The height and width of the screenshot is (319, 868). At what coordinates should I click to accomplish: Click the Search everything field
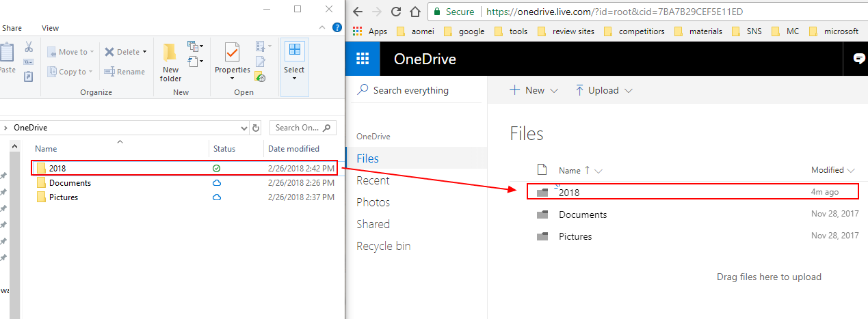tap(410, 90)
